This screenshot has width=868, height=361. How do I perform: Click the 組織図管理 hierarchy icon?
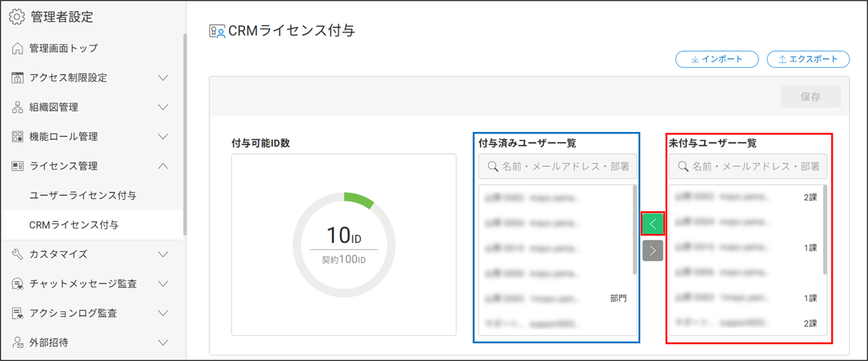tap(18, 107)
